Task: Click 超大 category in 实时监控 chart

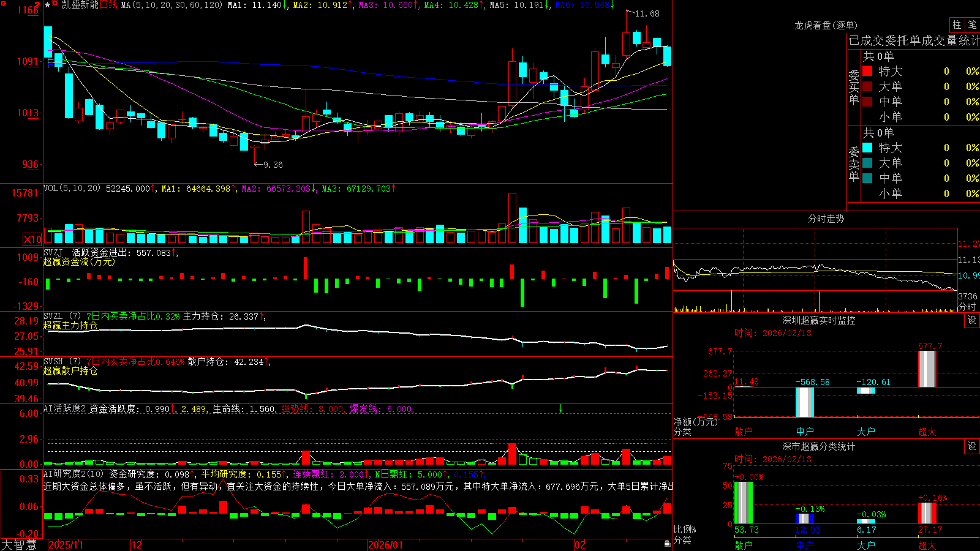Action: (x=927, y=432)
